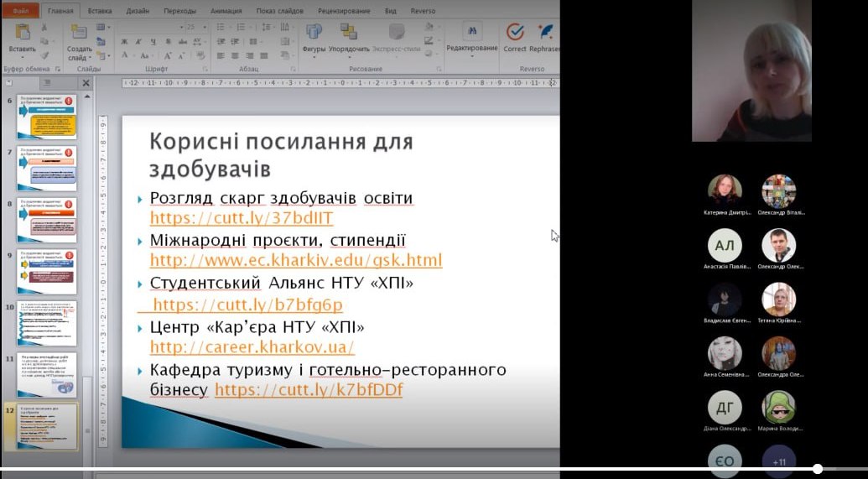Open link http://career.kharkov.ua/

click(252, 347)
